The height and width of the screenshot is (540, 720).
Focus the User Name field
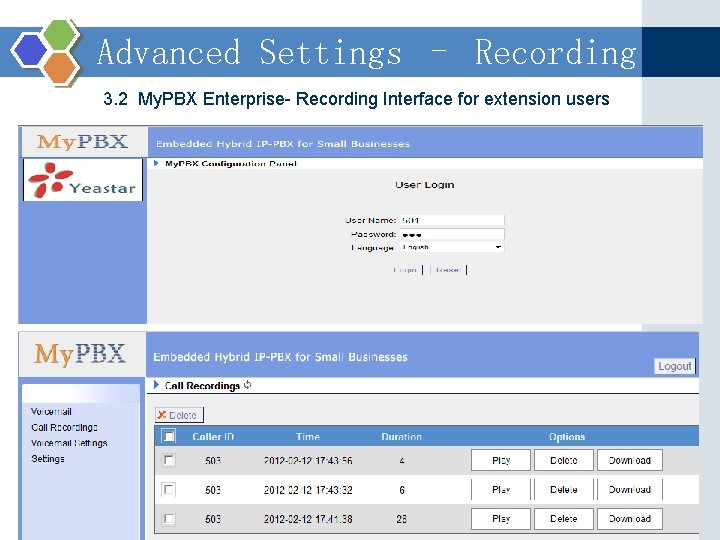(451, 220)
